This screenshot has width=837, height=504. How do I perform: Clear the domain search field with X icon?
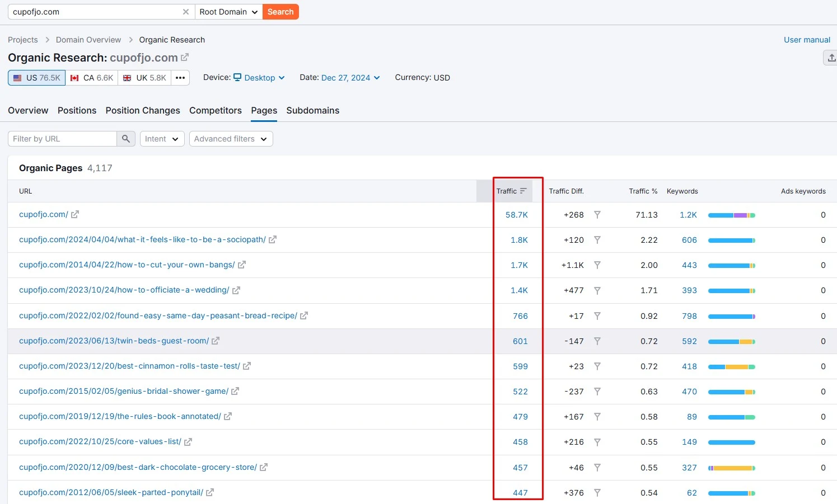pos(186,12)
